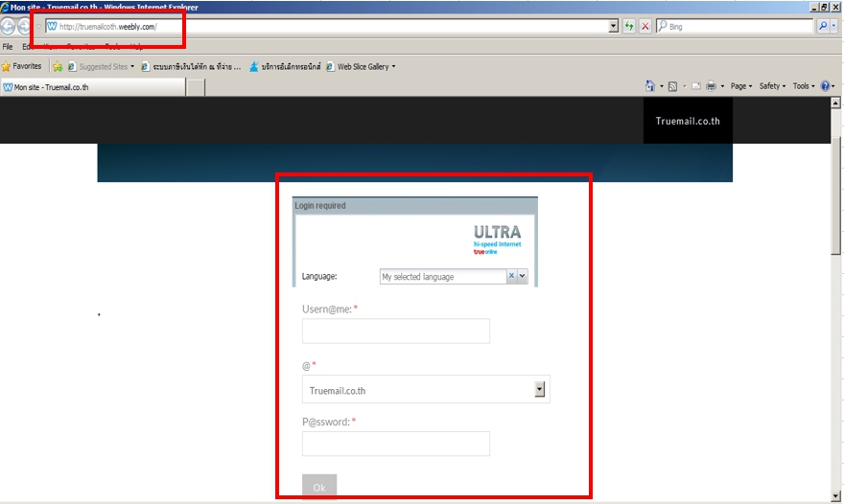Open the Page menu
Viewport: 844px width, 504px height.
pos(741,86)
